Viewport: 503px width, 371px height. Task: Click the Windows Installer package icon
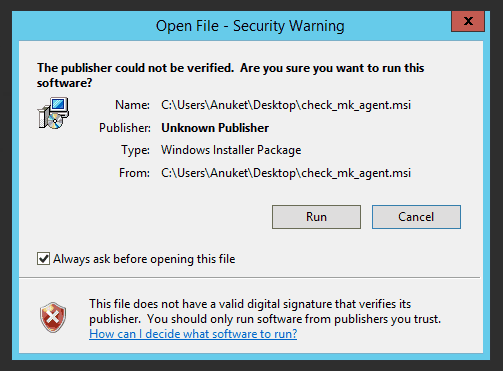coord(53,113)
